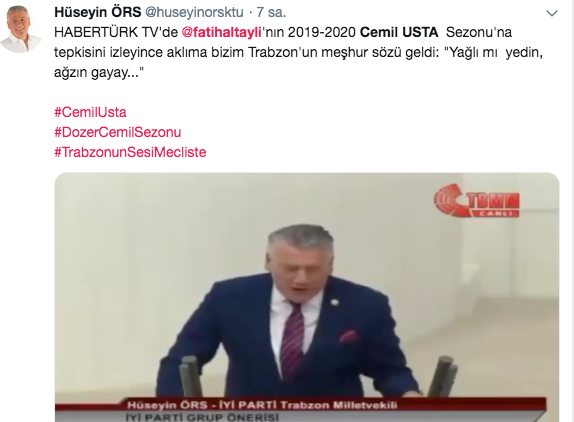Click the TBMM Canlı logo in video
This screenshot has height=422, width=574.
coord(476,201)
